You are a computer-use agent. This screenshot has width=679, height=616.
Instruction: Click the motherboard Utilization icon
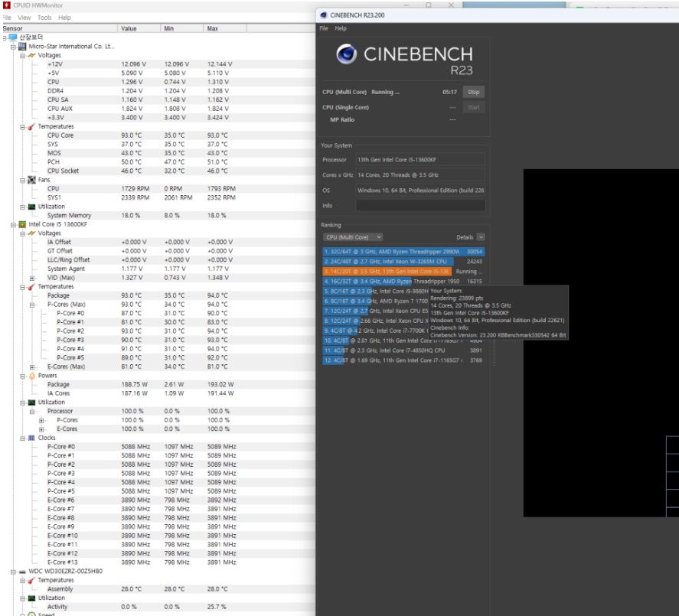point(31,207)
